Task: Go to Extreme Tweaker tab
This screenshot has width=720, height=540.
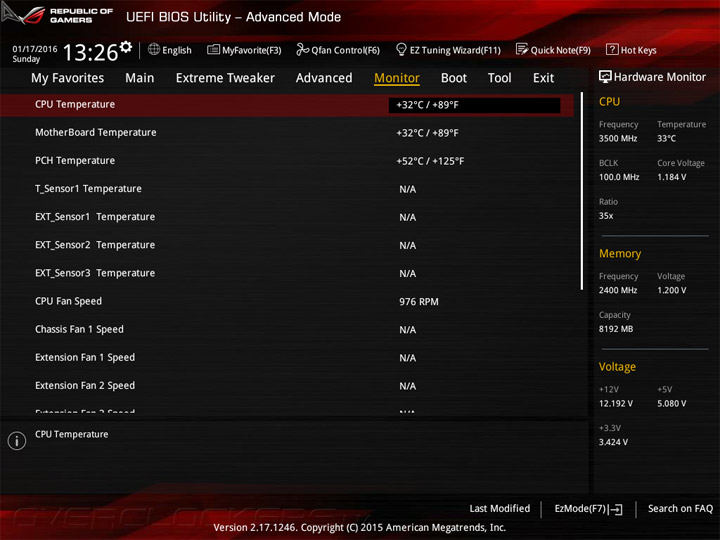Action: point(225,78)
